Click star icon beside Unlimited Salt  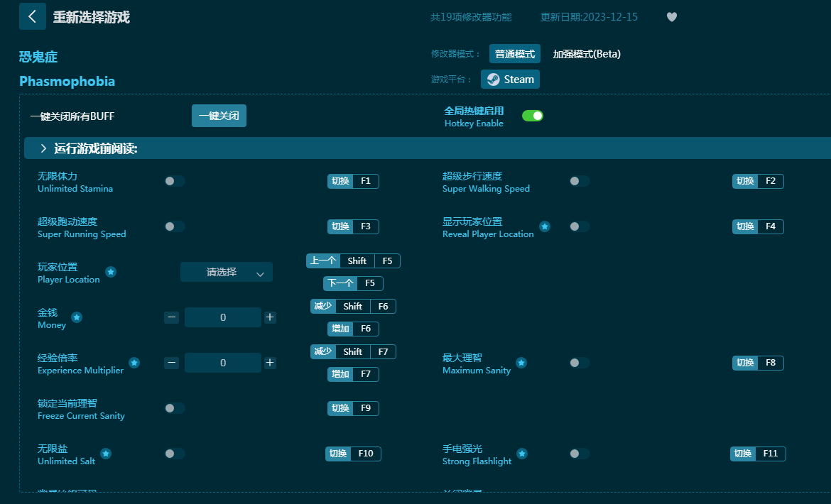click(105, 454)
